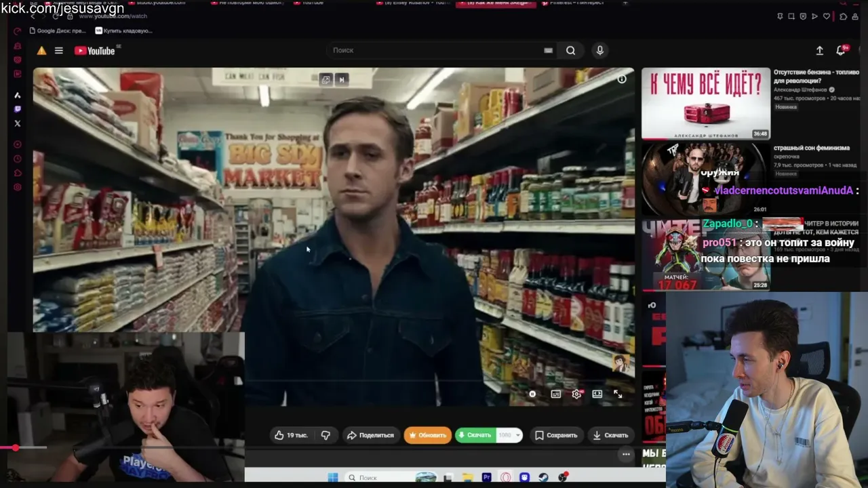Save video with Сохранить button
Screen dimensions: 868x488
(x=555, y=435)
